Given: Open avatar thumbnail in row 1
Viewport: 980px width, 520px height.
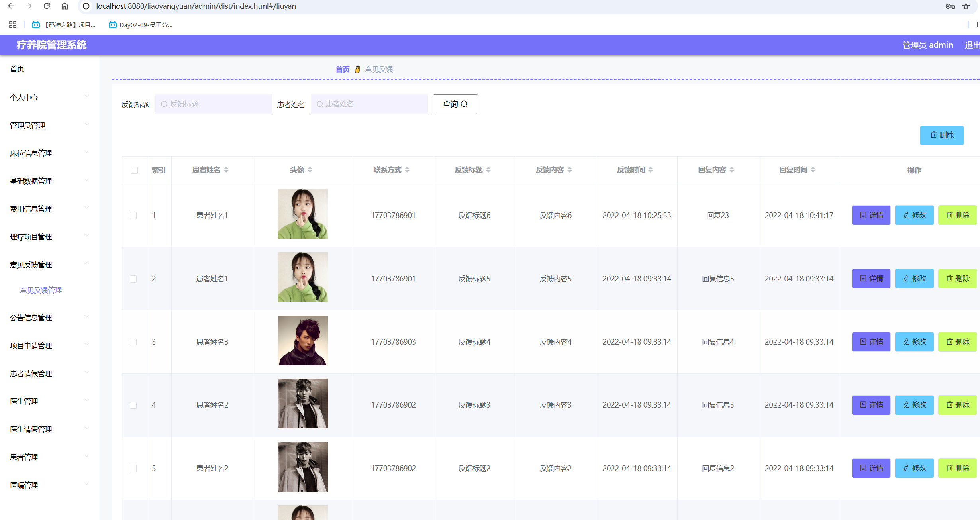Looking at the screenshot, I should click(303, 214).
